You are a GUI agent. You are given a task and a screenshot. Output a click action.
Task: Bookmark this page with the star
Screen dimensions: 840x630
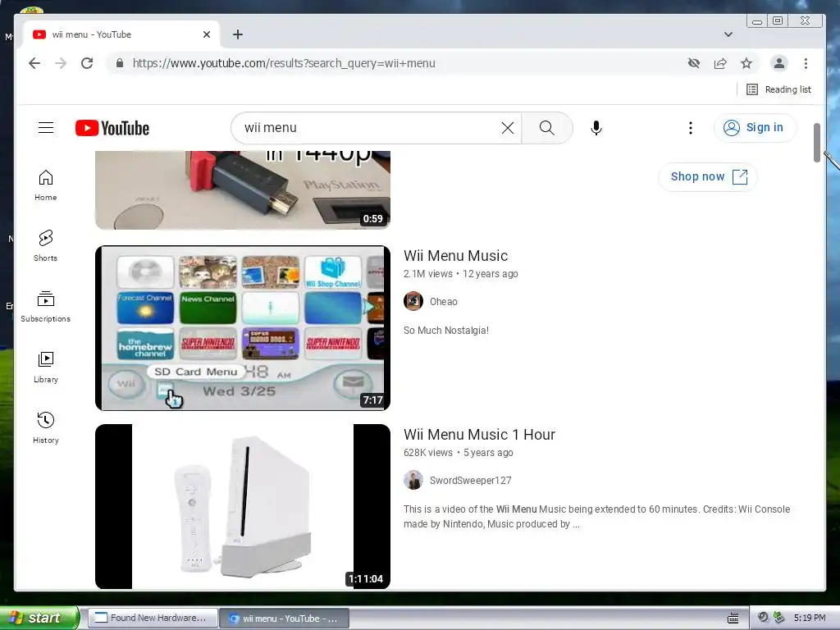tap(746, 63)
